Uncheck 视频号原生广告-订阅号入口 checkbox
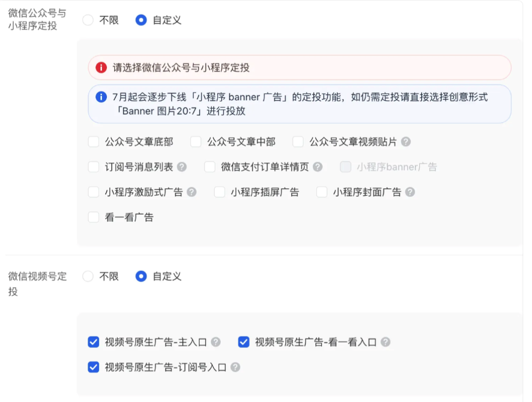532x402 pixels. [94, 367]
